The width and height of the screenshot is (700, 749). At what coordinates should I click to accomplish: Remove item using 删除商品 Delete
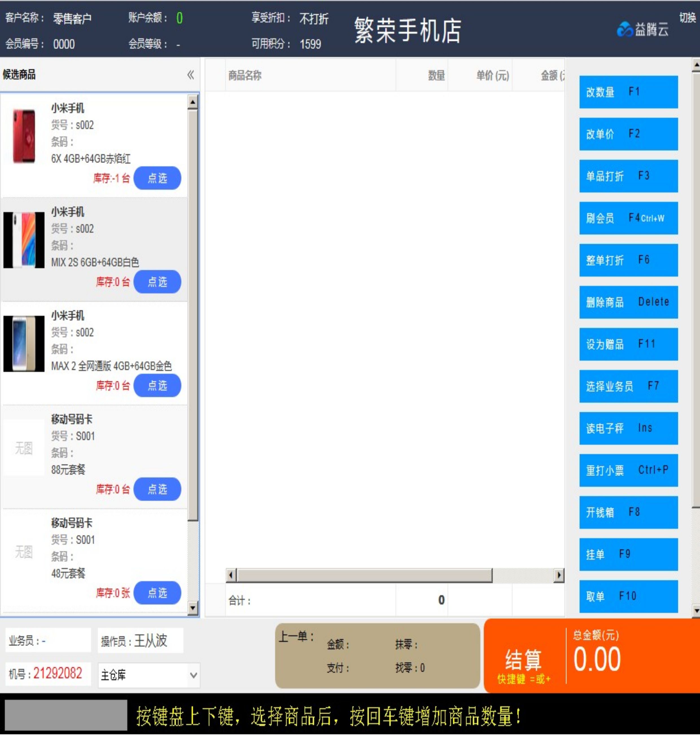[x=629, y=302]
